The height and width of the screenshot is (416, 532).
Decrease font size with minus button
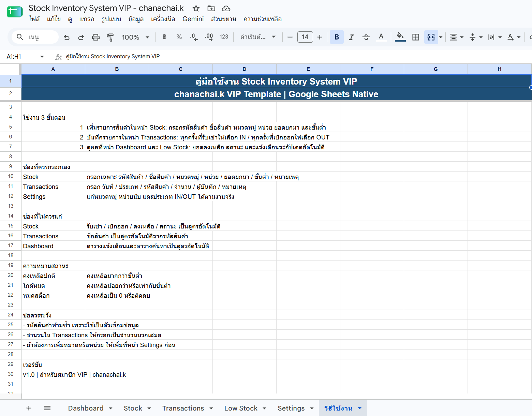tap(290, 37)
